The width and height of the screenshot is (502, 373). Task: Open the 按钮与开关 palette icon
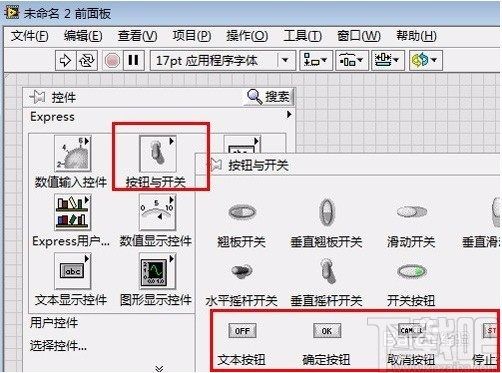[158, 154]
